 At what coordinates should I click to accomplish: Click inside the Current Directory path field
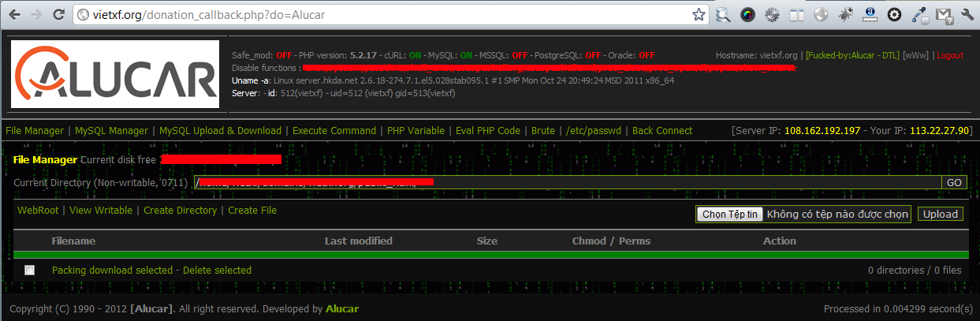pyautogui.click(x=567, y=182)
